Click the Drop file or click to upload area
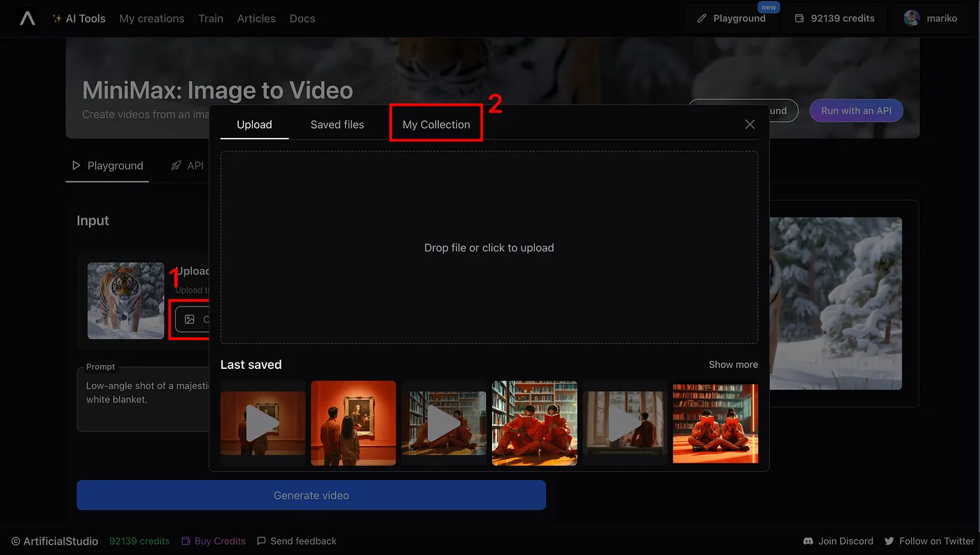Viewport: 980px width, 555px height. [x=489, y=248]
